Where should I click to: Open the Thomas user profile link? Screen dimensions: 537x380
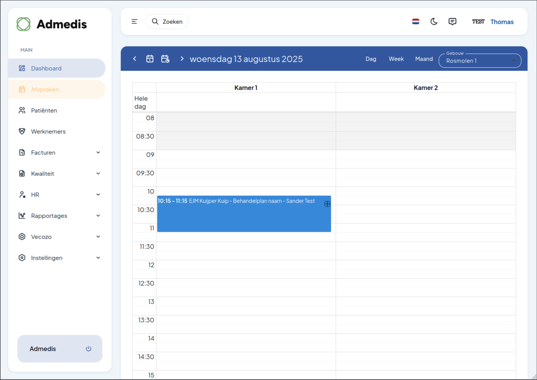pyautogui.click(x=502, y=22)
